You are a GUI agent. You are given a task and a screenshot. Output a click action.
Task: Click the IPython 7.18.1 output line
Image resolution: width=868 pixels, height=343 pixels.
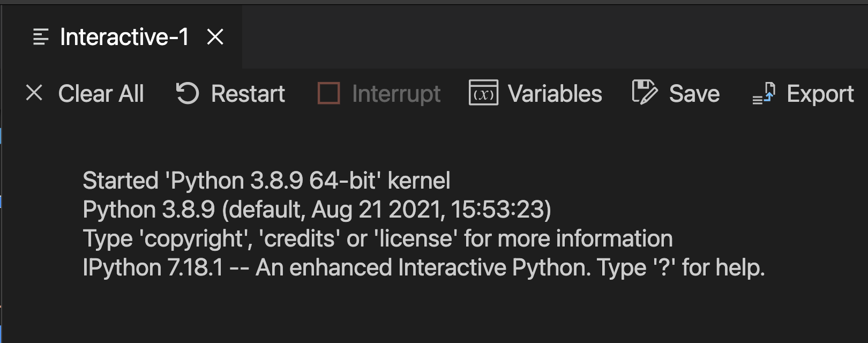coord(423,267)
